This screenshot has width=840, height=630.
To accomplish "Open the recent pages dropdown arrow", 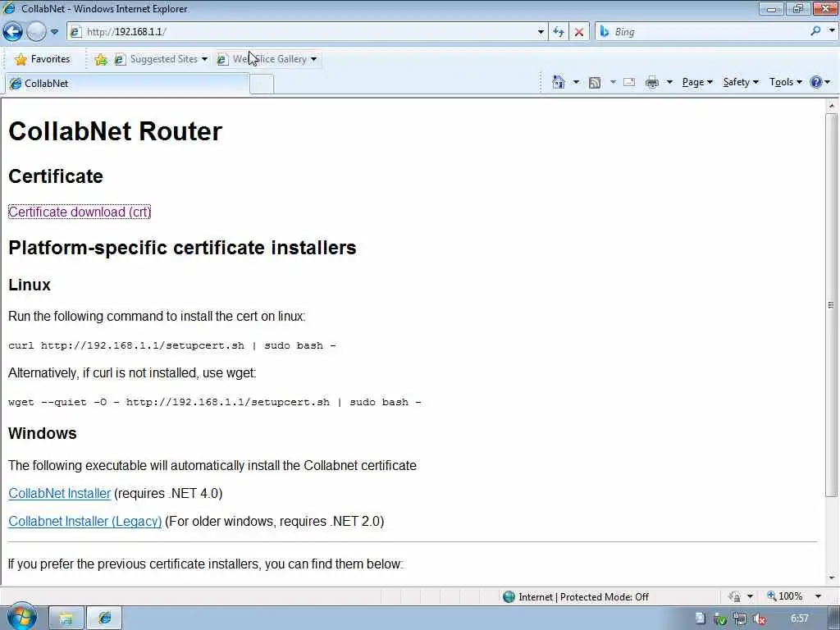I will [54, 32].
